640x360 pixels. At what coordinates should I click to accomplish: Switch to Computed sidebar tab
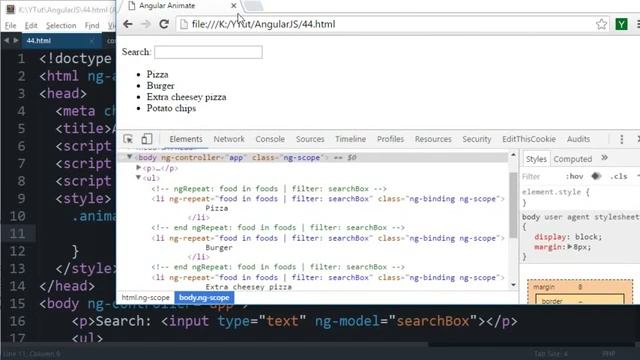coord(572,159)
